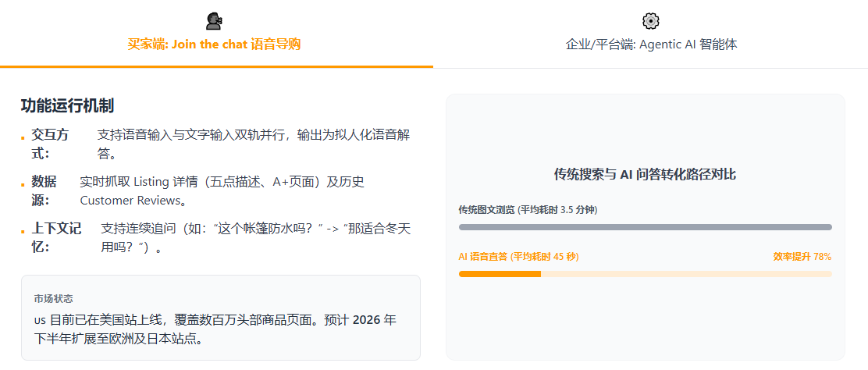Click the 传统搜索与 AI 问答转化路径对比 chart title
868x370 pixels.
[645, 175]
